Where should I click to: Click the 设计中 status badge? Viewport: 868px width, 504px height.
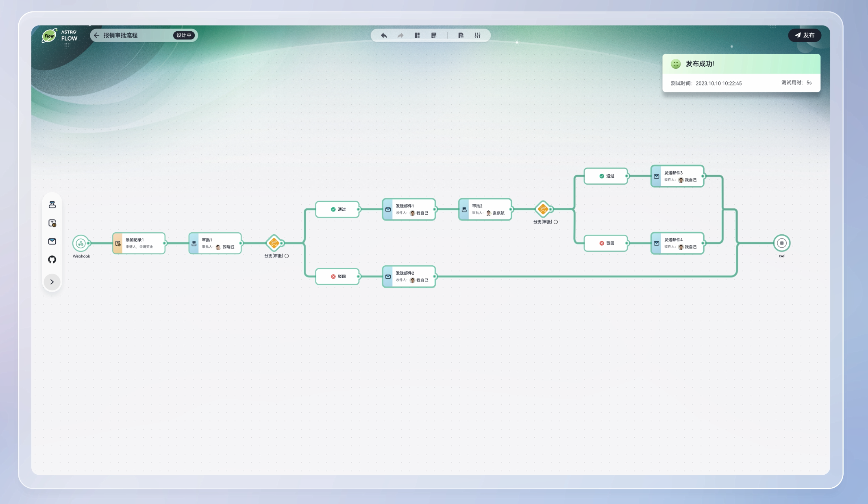pyautogui.click(x=184, y=35)
